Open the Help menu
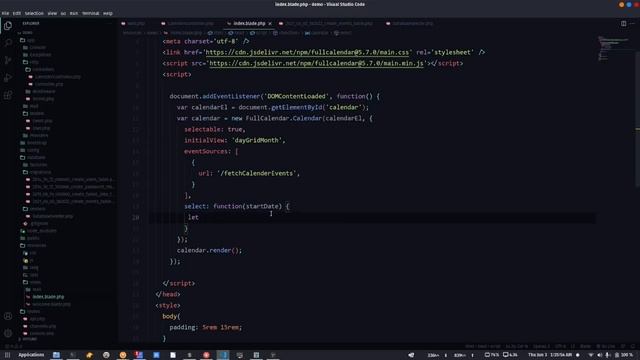Screen dimensions: 640x360 click(108, 13)
